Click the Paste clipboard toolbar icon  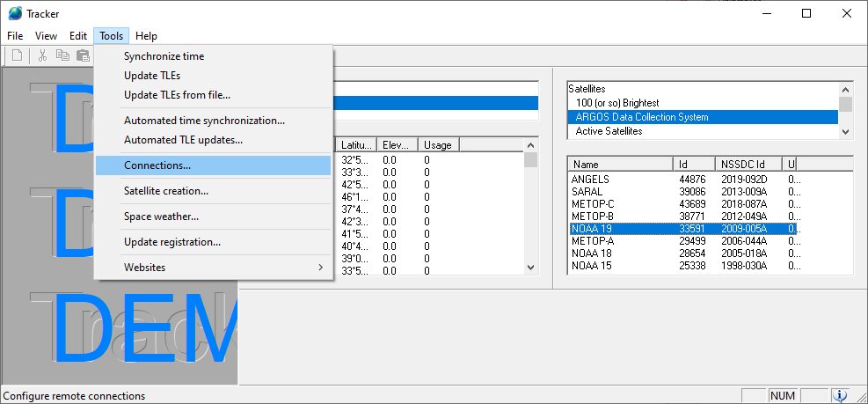[83, 55]
